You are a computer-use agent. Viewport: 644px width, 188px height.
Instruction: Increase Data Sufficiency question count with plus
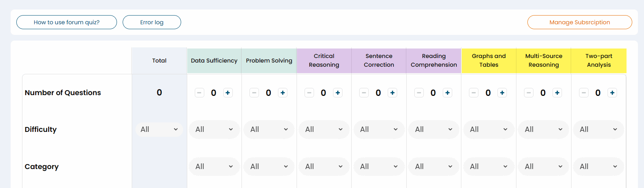228,93
